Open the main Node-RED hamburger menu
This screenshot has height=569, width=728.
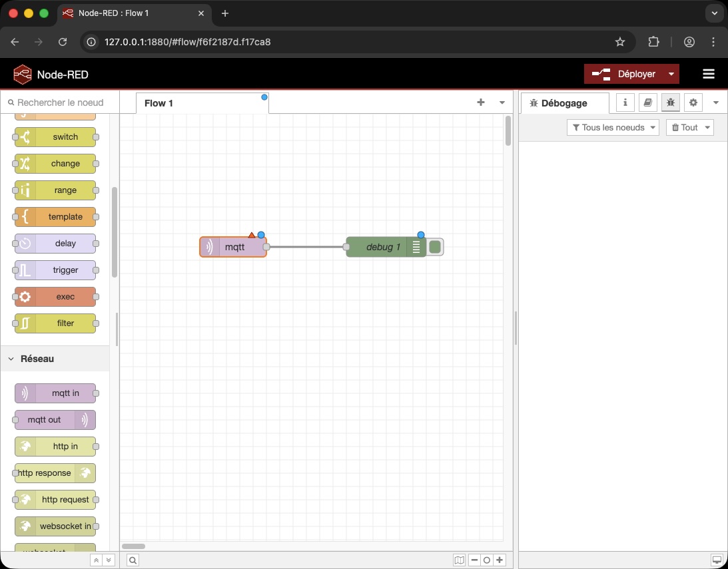click(709, 74)
